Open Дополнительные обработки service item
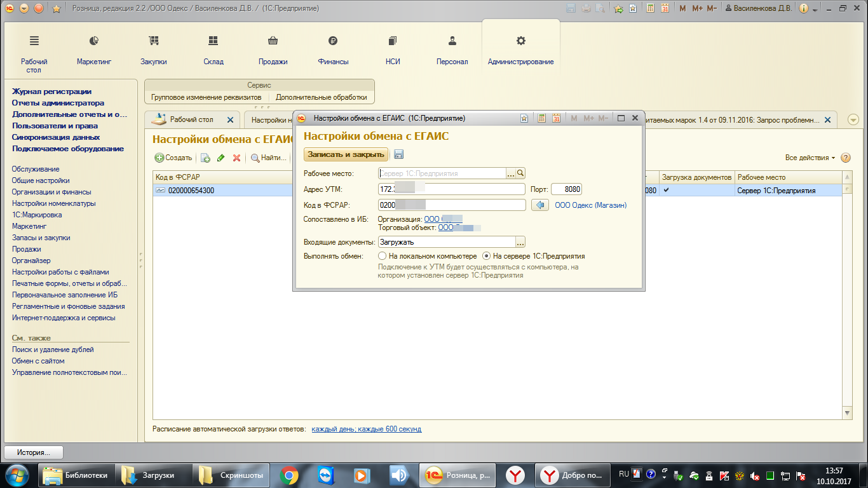 [x=322, y=97]
